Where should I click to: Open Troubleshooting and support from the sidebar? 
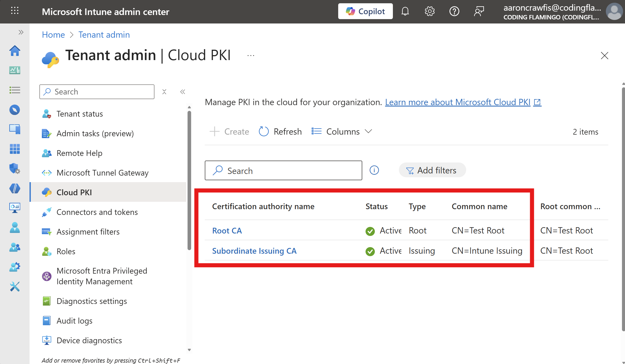[x=14, y=287]
